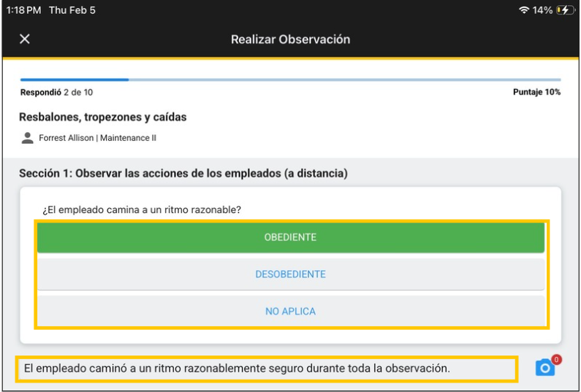Click the Puntaje 10% score label
Screen dimensions: 581x392
pyautogui.click(x=536, y=92)
